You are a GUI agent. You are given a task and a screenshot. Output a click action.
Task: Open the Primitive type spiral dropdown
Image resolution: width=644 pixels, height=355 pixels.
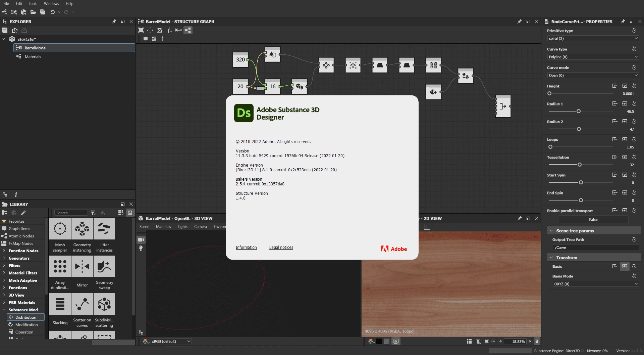[593, 39]
